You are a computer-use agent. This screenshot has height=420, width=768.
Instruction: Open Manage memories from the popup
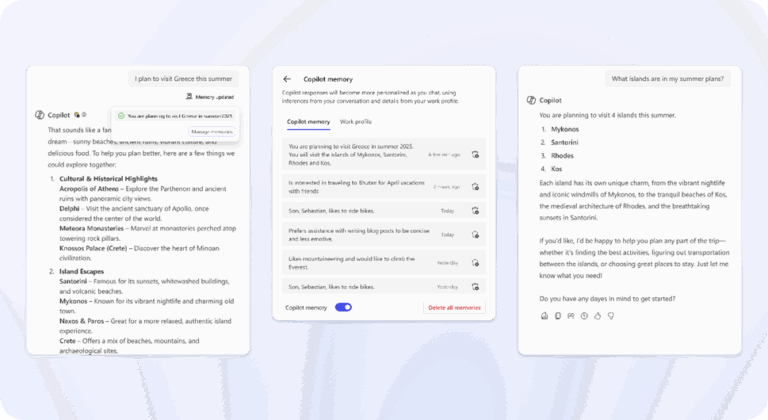point(212,132)
